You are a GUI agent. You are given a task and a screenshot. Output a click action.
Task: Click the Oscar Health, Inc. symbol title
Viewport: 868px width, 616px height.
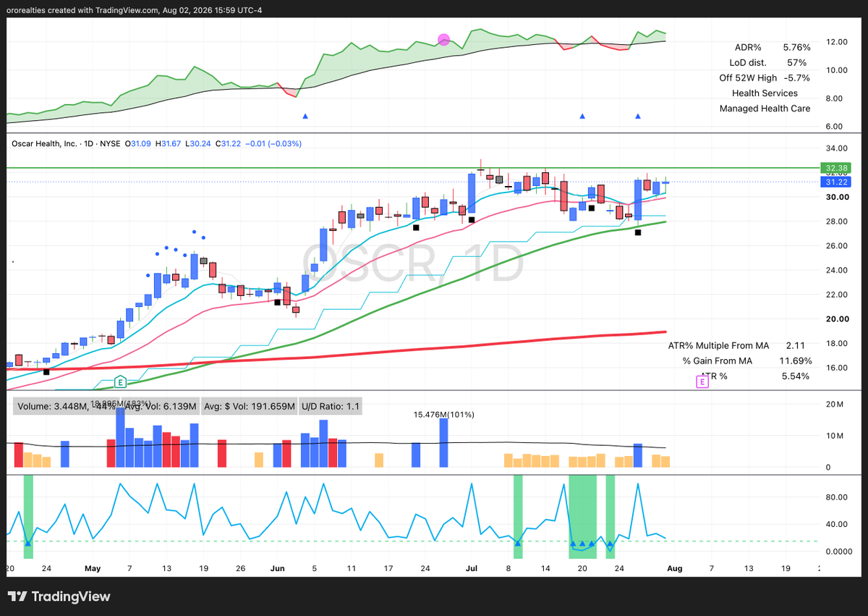click(45, 144)
